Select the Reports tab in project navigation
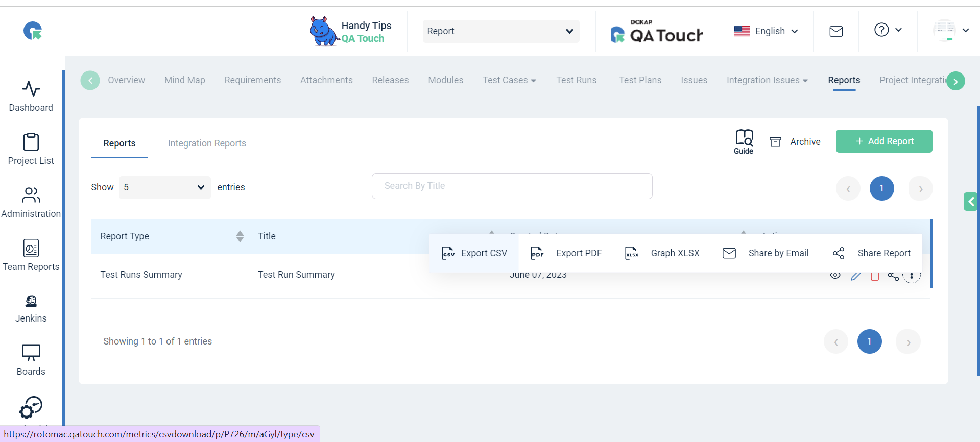 [844, 80]
